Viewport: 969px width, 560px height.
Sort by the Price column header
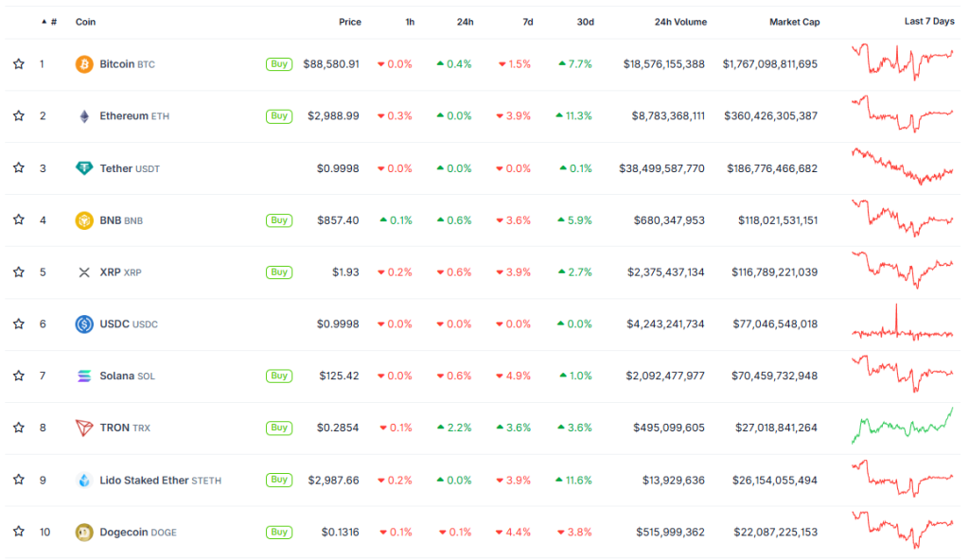click(349, 22)
